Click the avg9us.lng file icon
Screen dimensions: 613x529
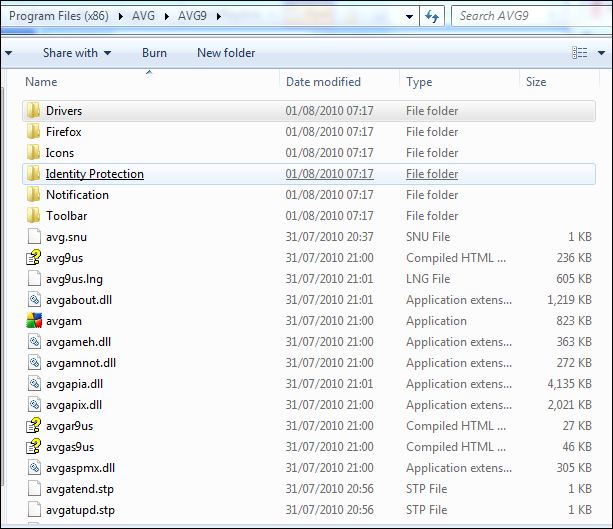coord(34,279)
